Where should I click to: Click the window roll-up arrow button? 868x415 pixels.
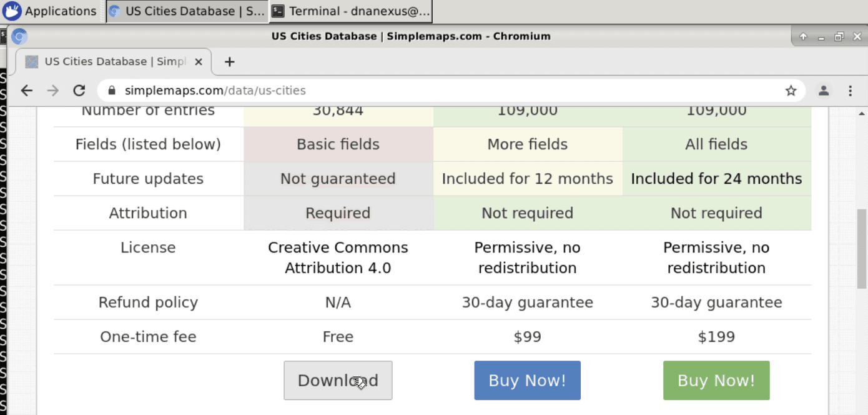click(x=803, y=37)
